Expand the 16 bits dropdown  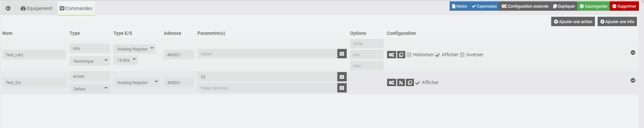pos(126,60)
